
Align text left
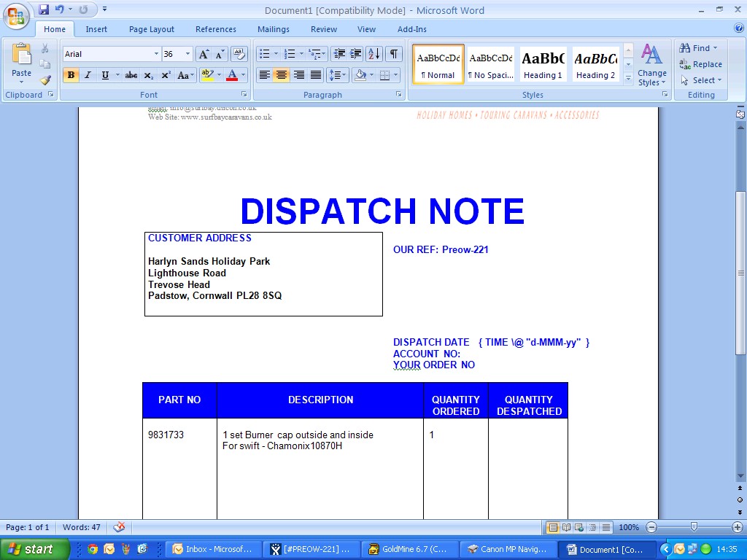coord(264,75)
